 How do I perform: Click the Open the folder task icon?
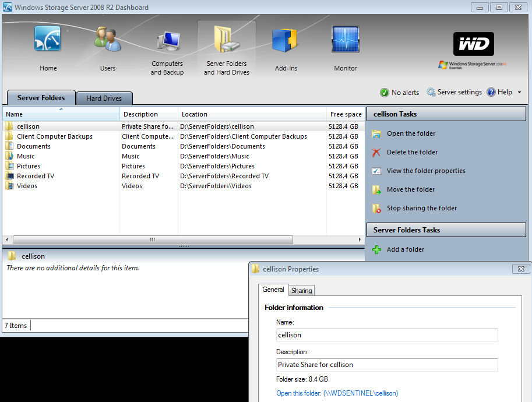(x=376, y=133)
